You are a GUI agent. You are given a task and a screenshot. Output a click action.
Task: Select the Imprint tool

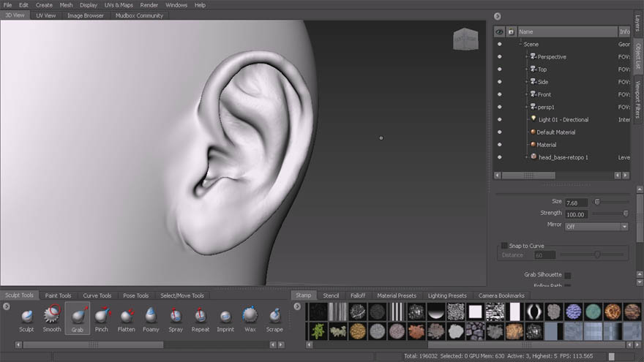(x=225, y=320)
